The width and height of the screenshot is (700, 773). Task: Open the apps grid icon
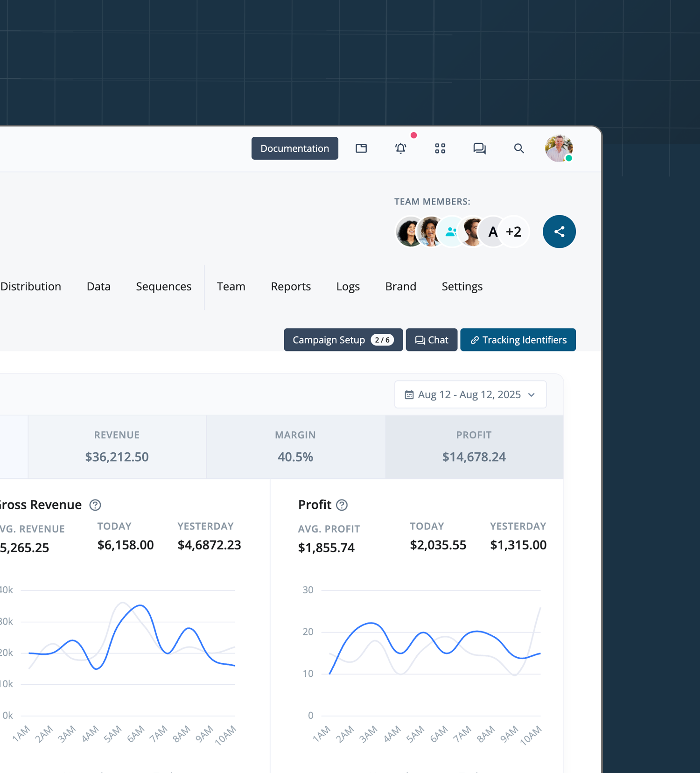(440, 148)
